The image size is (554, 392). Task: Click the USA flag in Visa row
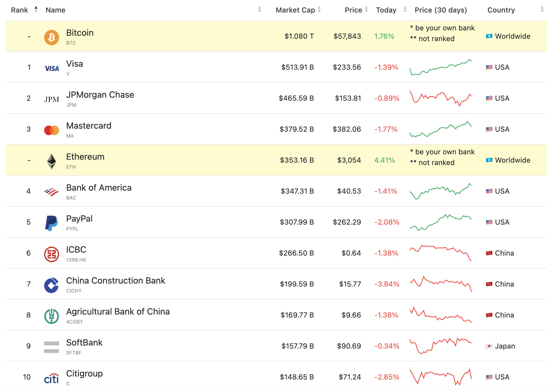point(489,67)
